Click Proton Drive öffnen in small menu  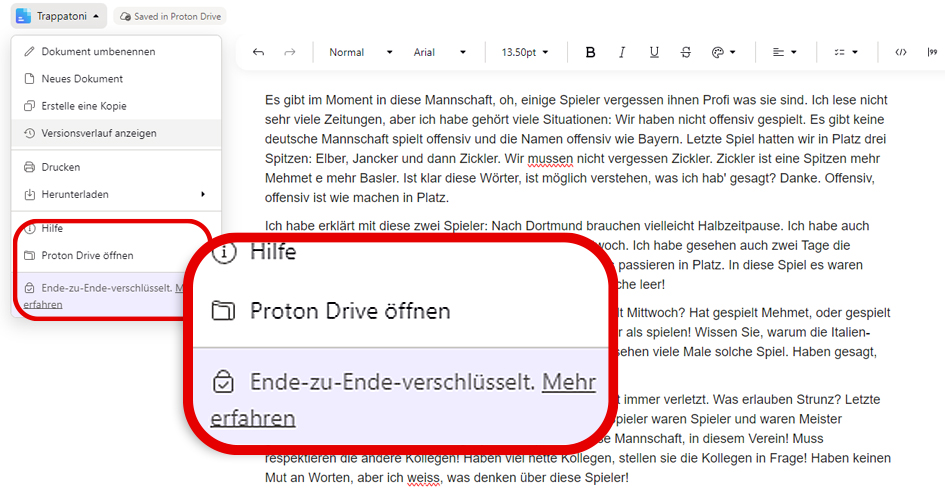87,256
